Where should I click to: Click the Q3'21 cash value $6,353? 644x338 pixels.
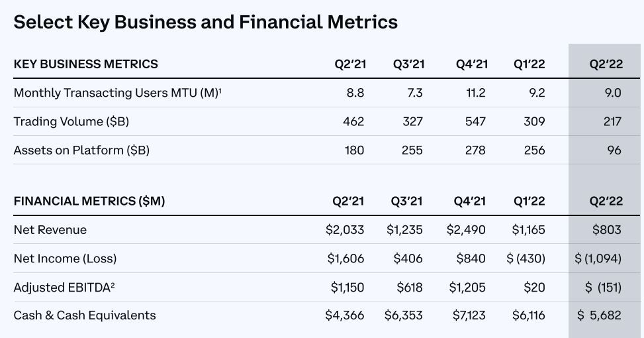[x=403, y=315]
